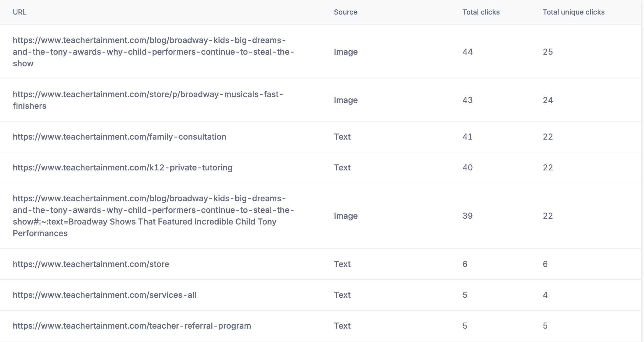
Task: Open the broadway-musicals-fast-finishers store URL
Action: tap(148, 100)
